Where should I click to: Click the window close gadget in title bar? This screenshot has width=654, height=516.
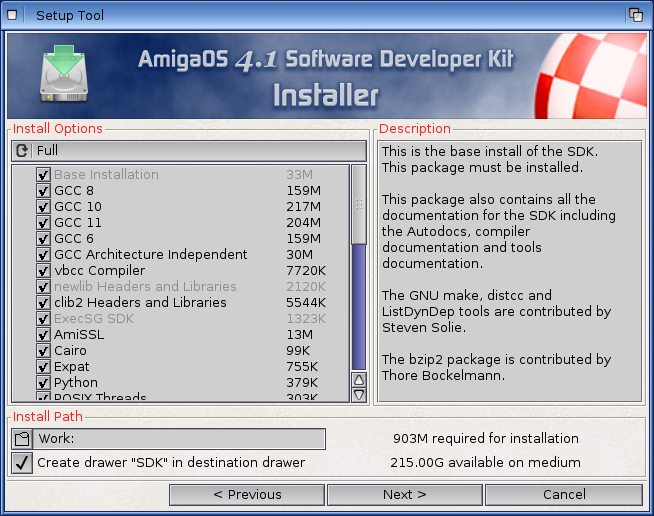[12, 15]
